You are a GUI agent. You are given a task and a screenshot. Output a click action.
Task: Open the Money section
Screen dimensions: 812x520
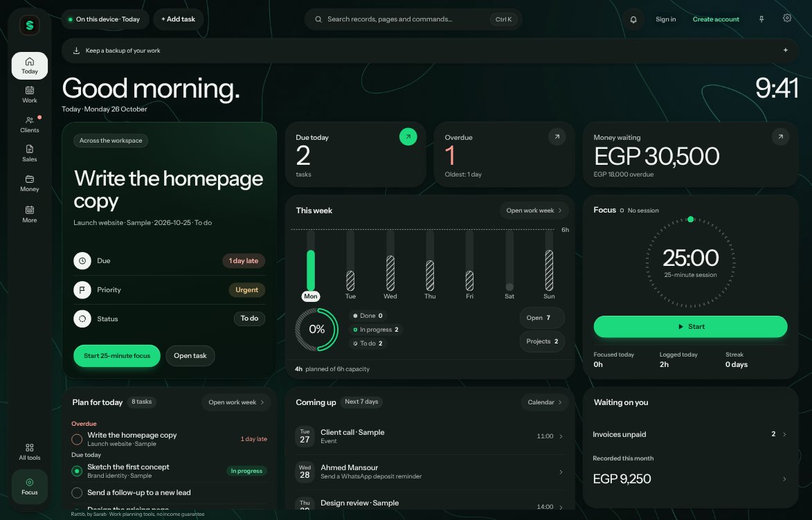point(30,183)
